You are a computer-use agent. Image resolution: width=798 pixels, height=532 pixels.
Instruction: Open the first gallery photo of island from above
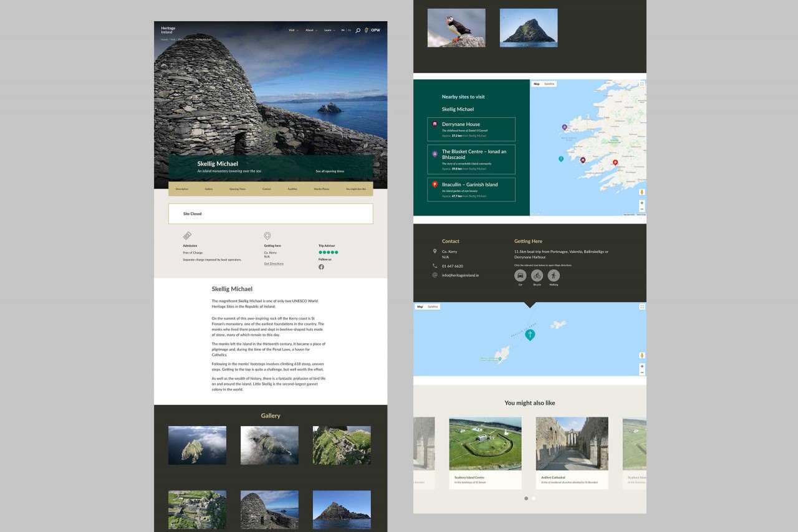pos(197,445)
